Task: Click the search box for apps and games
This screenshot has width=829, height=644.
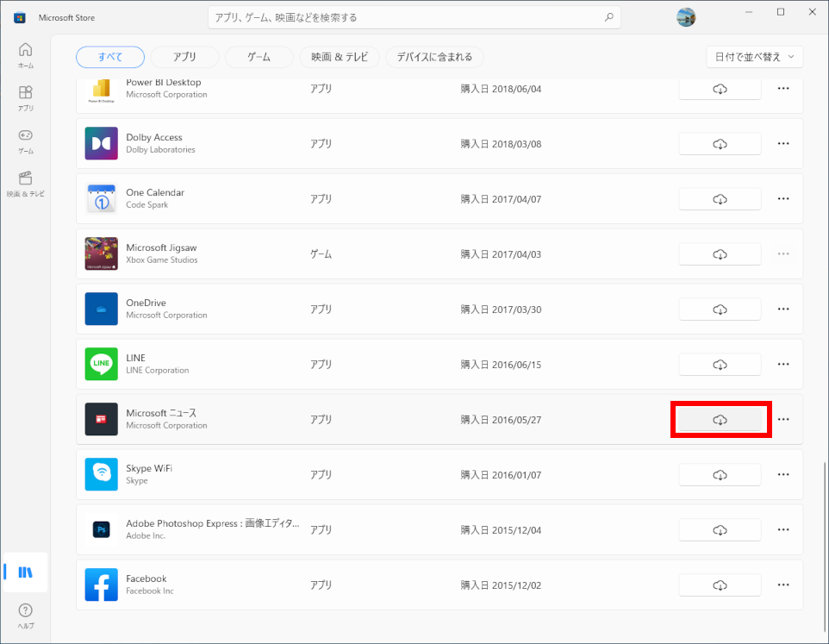Action: pos(414,17)
